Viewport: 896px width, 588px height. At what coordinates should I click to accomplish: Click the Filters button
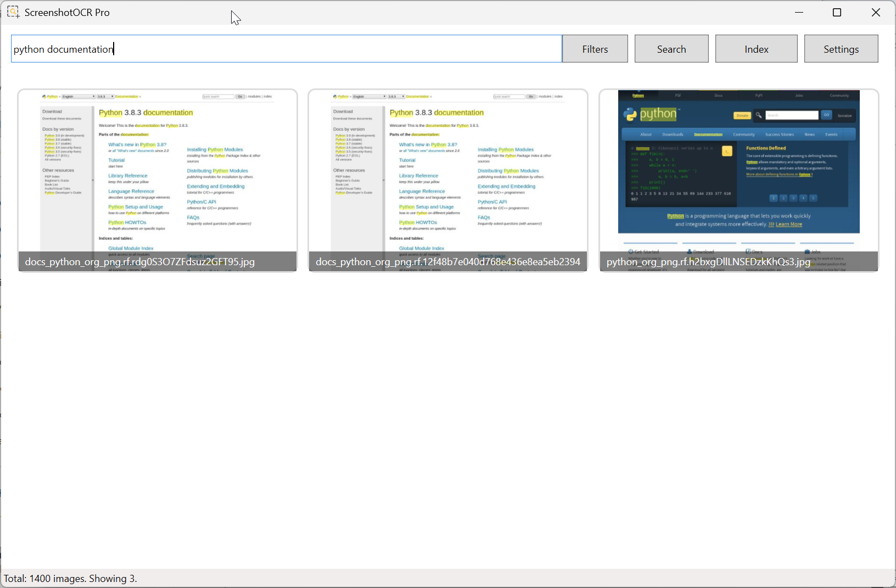[x=595, y=48]
